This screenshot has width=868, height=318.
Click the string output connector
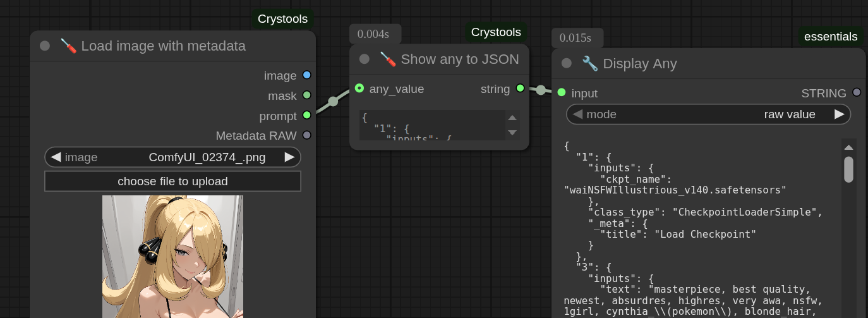coord(521,89)
